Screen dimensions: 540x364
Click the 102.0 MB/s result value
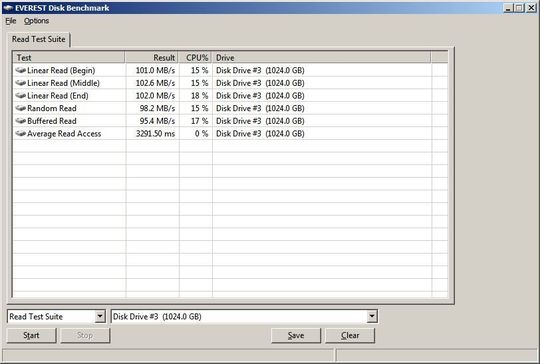pyautogui.click(x=155, y=95)
